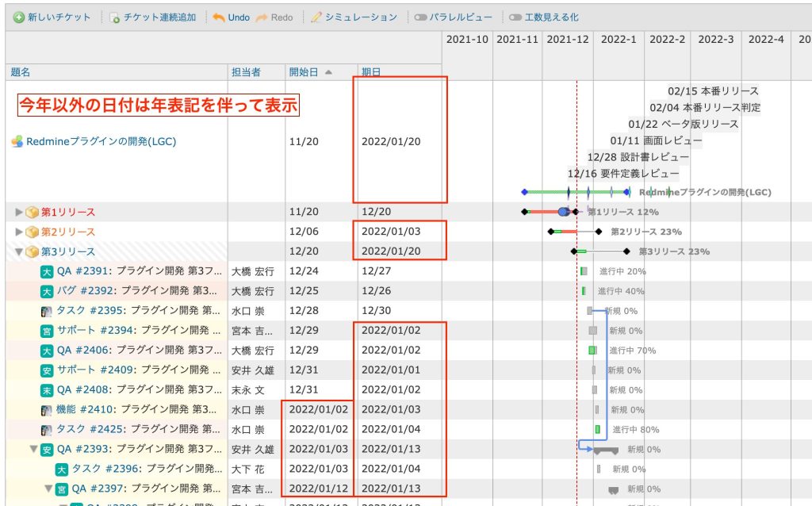Click due date cell 2022/01/20 of Redmine project

pyautogui.click(x=391, y=141)
